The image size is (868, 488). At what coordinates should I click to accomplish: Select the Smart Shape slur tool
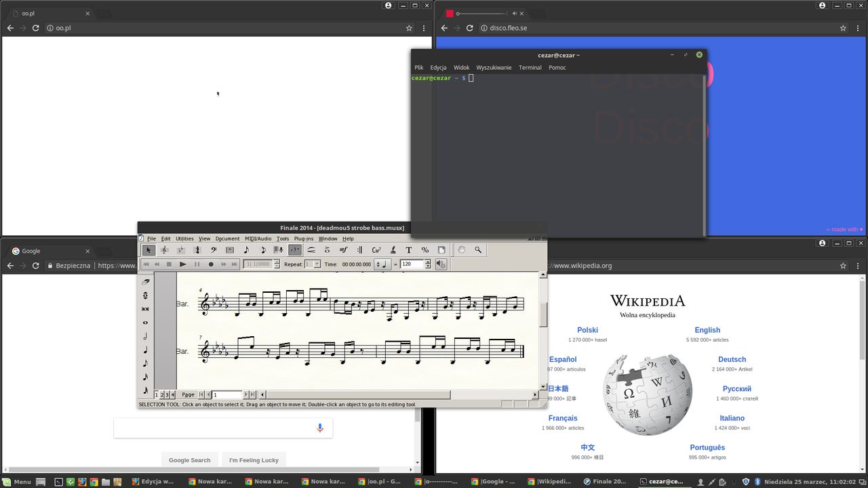coord(311,250)
